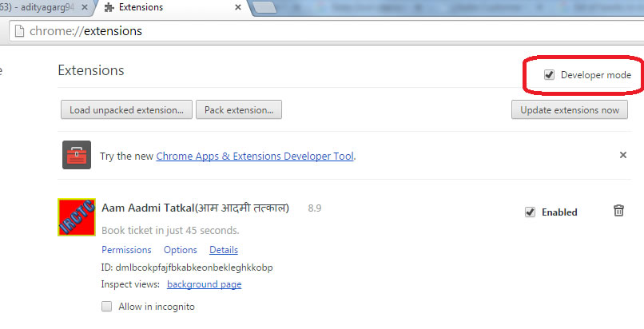The width and height of the screenshot is (644, 329).
Task: Click the Pack extension button
Action: 239,109
